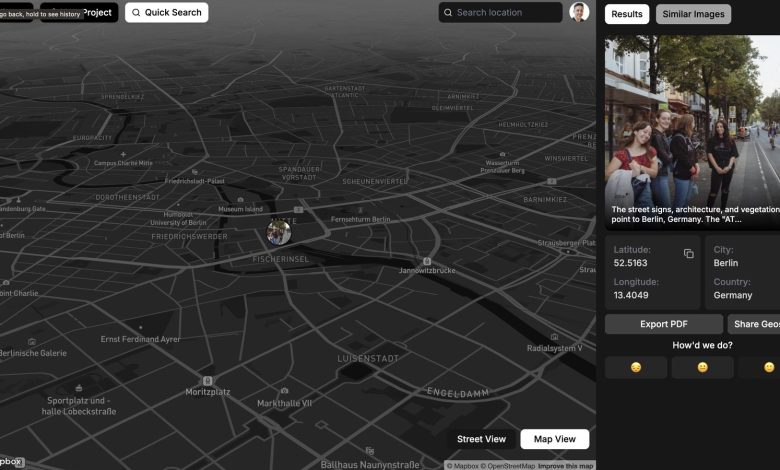This screenshot has width=780, height=470.
Task: Click the Share button beside Export PDF
Action: coord(754,324)
